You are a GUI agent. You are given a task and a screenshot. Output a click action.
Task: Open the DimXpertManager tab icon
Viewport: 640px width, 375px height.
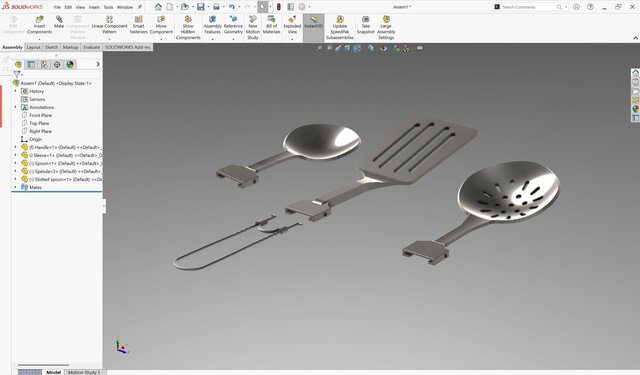tap(57, 64)
